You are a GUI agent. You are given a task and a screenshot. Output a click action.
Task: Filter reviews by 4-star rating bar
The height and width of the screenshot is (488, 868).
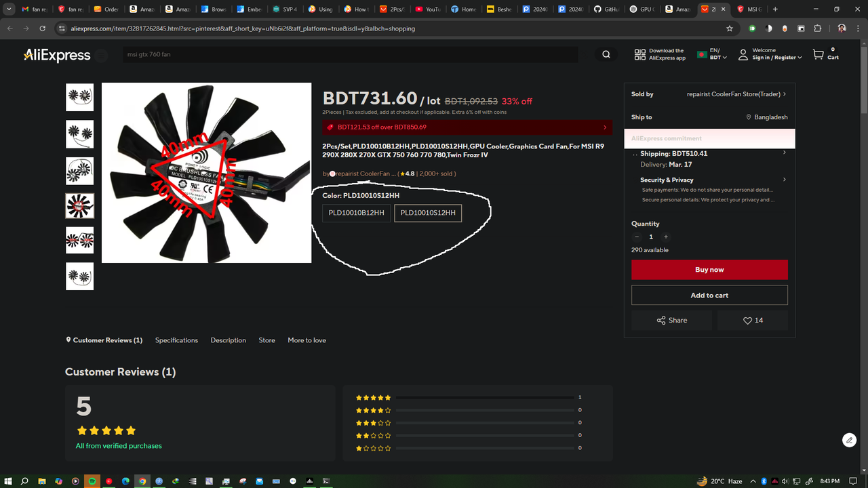486,410
